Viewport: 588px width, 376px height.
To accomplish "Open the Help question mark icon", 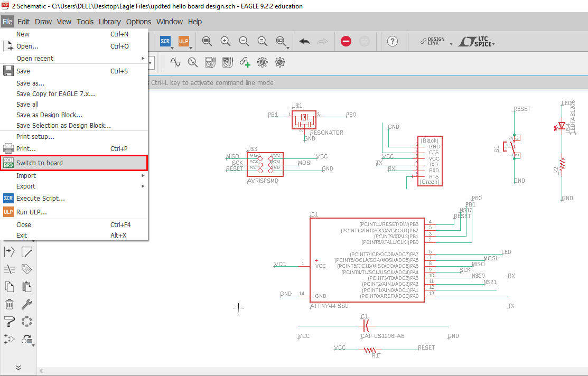I will click(x=392, y=41).
